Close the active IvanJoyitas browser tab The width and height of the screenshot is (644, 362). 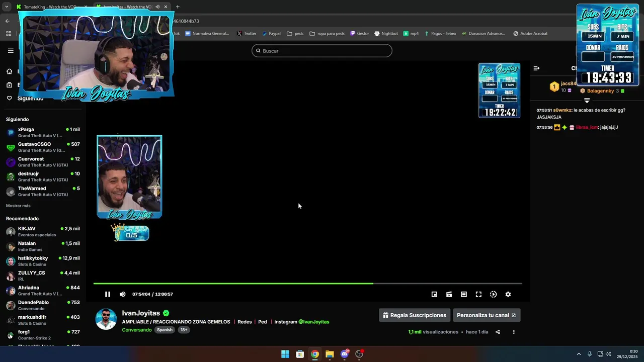tap(166, 7)
